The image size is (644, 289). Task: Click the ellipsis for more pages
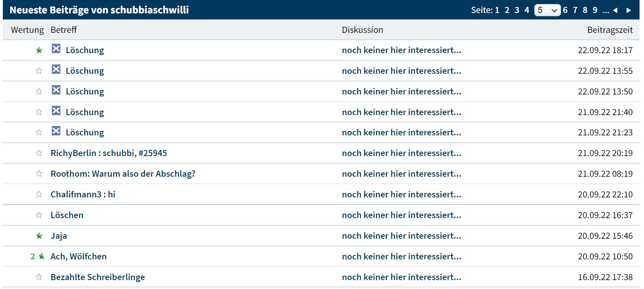[606, 11]
